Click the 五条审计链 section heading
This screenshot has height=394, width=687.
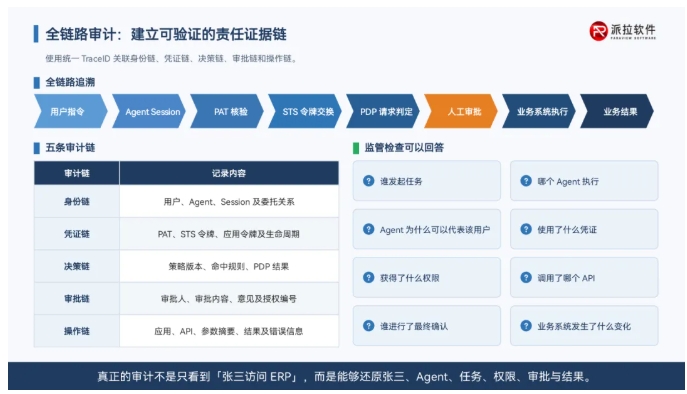coord(70,148)
